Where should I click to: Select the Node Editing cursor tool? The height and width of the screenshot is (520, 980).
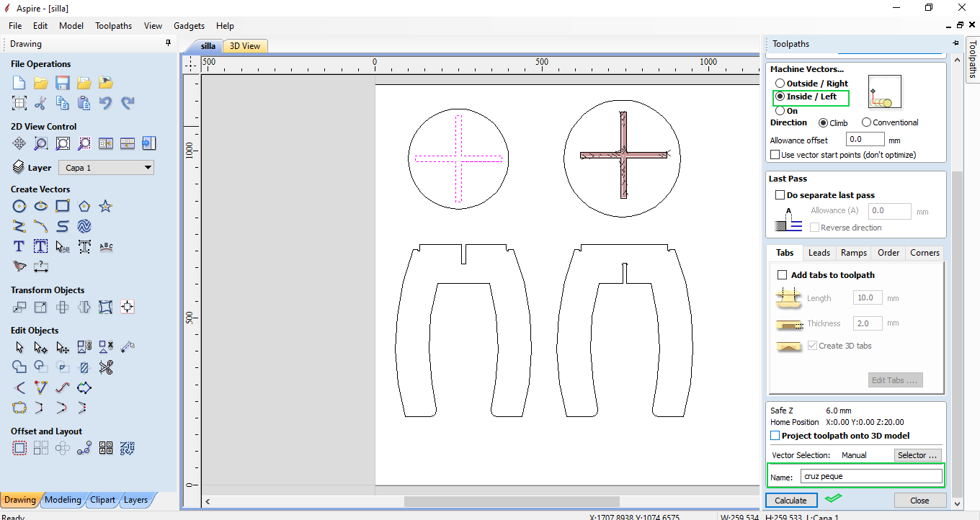(x=41, y=347)
